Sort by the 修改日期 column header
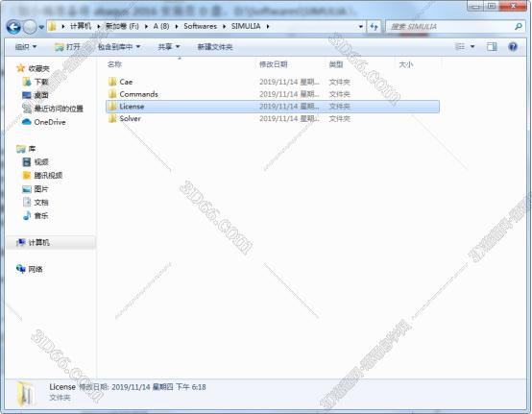This screenshot has width=532, height=414. pos(273,64)
